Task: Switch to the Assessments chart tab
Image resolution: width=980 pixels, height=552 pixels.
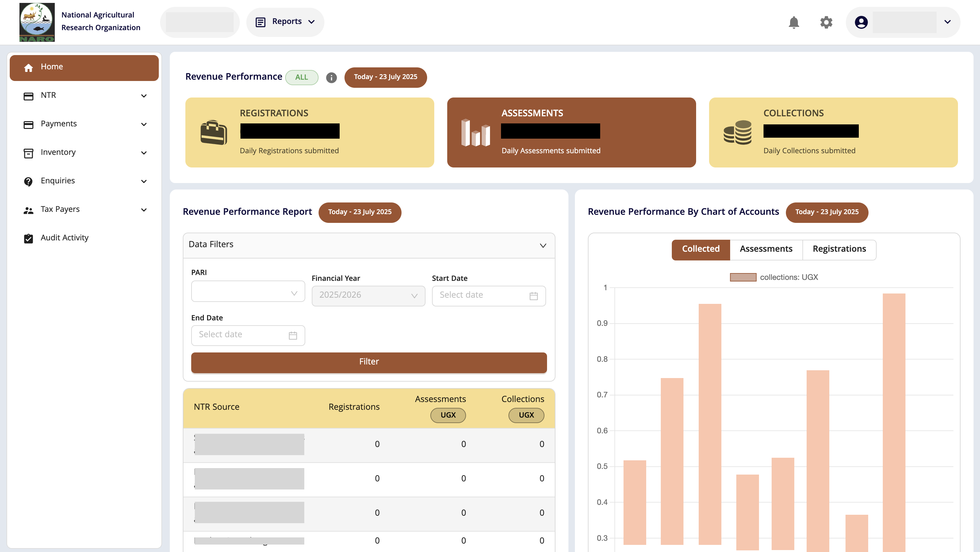Action: pos(766,249)
